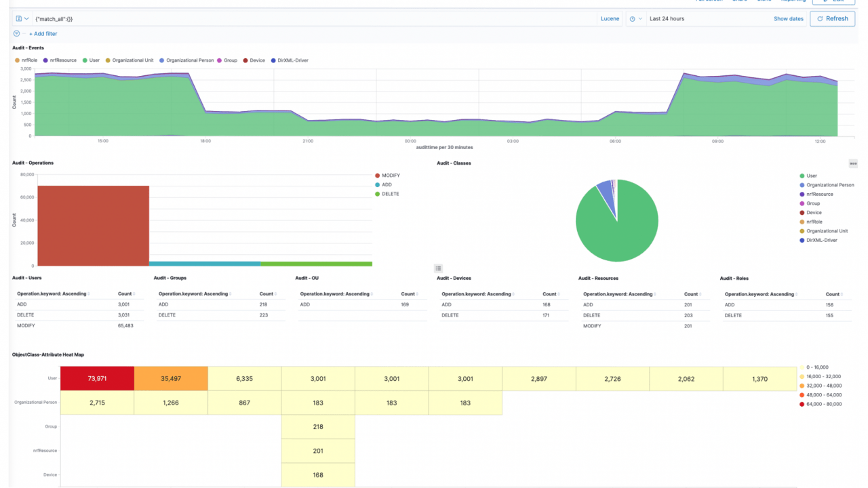This screenshot has height=488, width=868.
Task: Click the clock icon in the time picker
Action: click(632, 18)
